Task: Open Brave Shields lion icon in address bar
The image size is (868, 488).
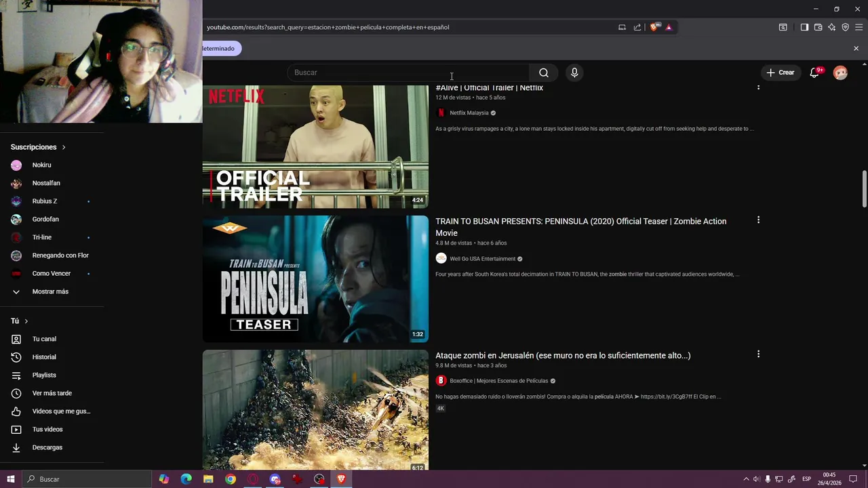Action: coord(654,27)
